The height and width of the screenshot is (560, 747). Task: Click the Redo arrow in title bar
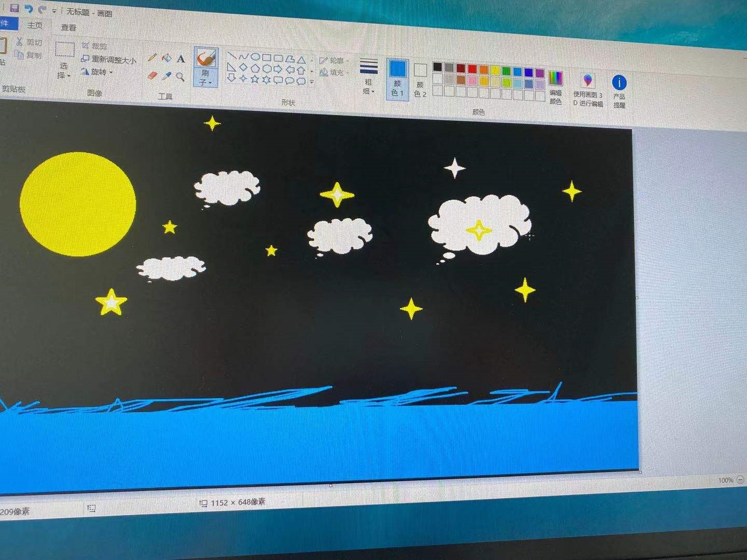click(x=42, y=9)
